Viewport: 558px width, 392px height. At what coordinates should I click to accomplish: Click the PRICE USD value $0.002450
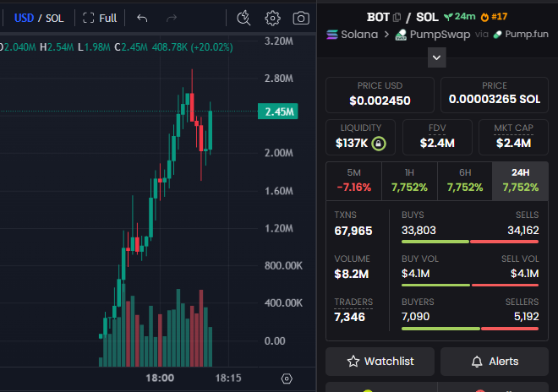[380, 101]
